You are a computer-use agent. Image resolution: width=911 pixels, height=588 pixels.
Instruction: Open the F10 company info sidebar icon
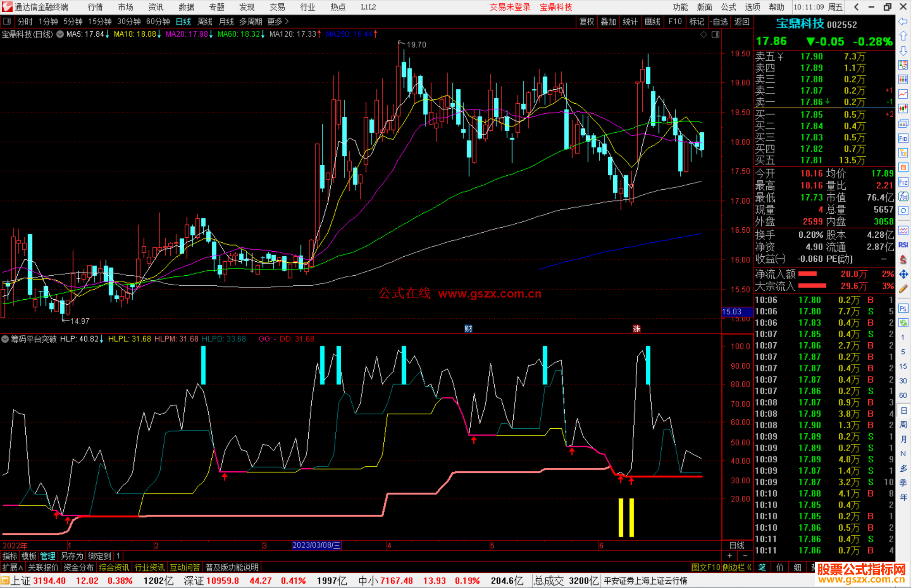point(903,138)
